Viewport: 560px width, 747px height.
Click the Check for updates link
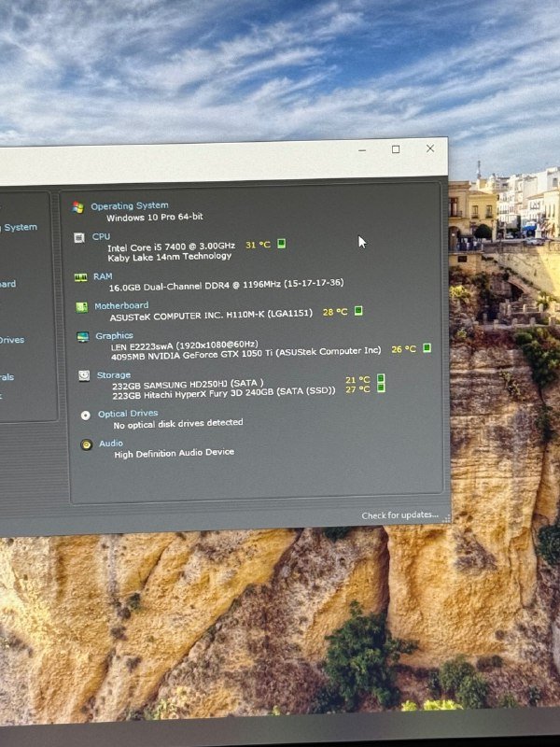399,515
